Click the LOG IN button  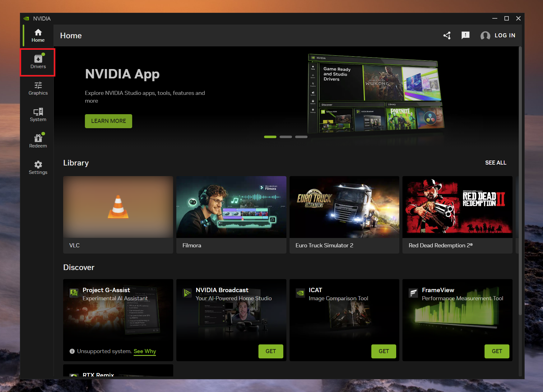[504, 35]
